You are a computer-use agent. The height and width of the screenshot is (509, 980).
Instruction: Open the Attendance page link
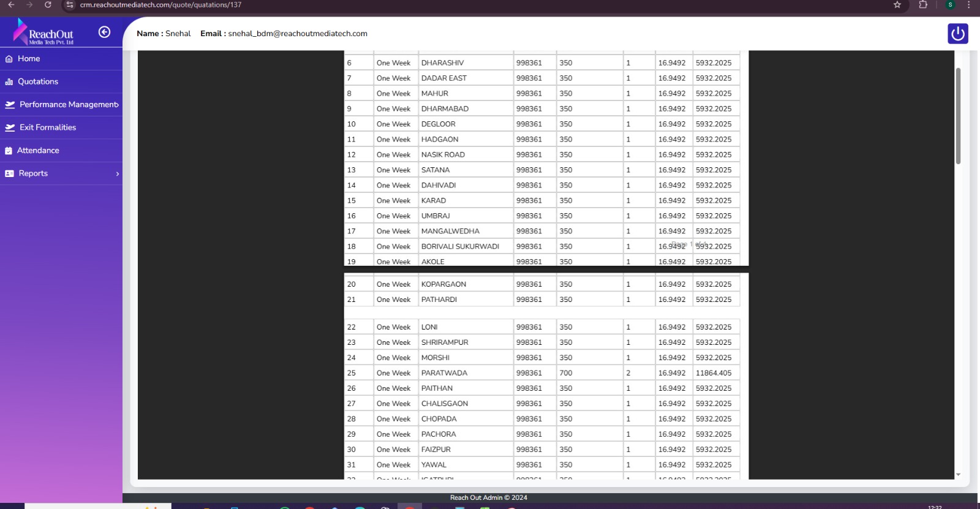[38, 151]
